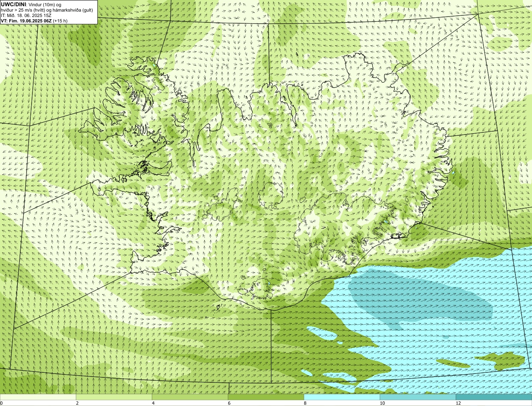This screenshot has width=532, height=406.
Task: Click the pale 0–2 m/s legend color
Action: 38,397
